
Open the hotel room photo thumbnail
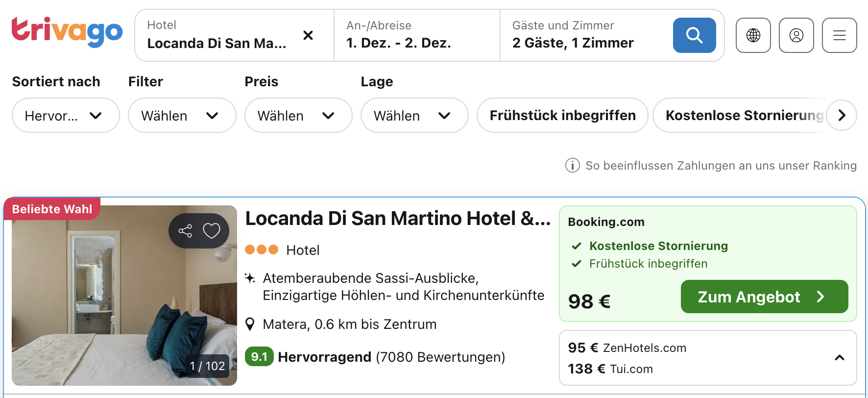point(98,304)
